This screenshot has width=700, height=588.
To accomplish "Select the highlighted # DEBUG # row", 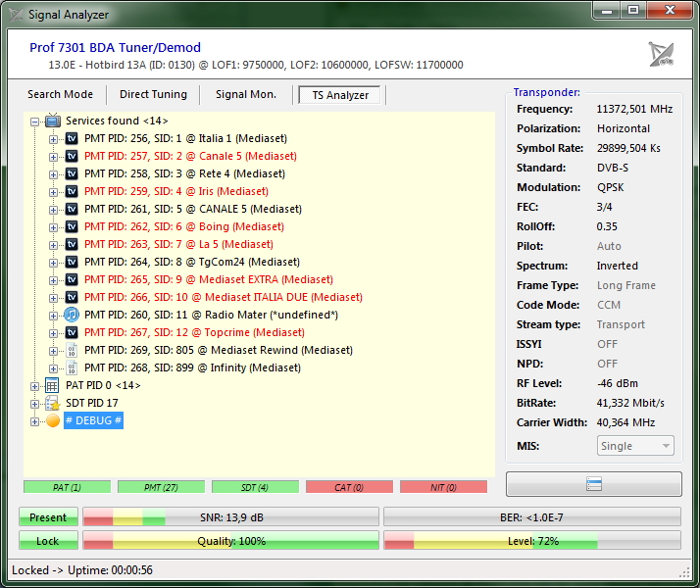I will pyautogui.click(x=93, y=420).
